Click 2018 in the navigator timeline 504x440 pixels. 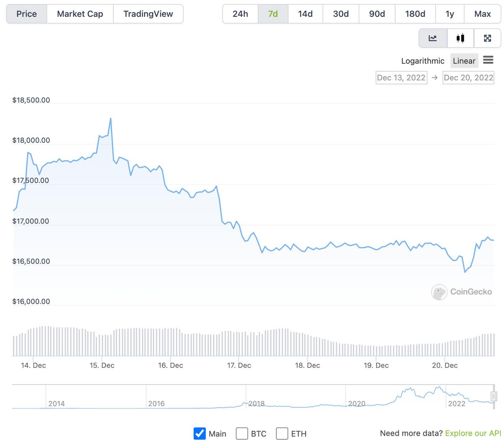click(x=256, y=403)
